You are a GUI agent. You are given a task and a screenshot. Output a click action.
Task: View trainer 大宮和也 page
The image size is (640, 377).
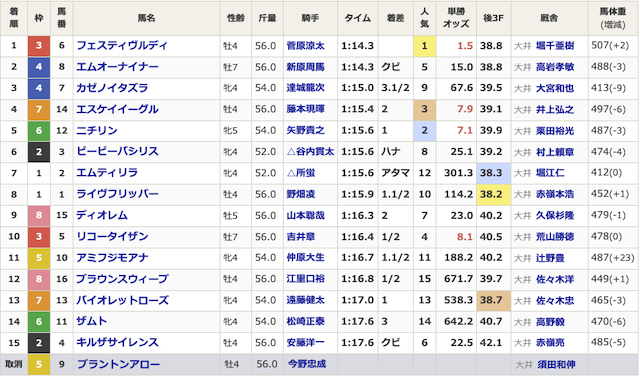(x=555, y=88)
